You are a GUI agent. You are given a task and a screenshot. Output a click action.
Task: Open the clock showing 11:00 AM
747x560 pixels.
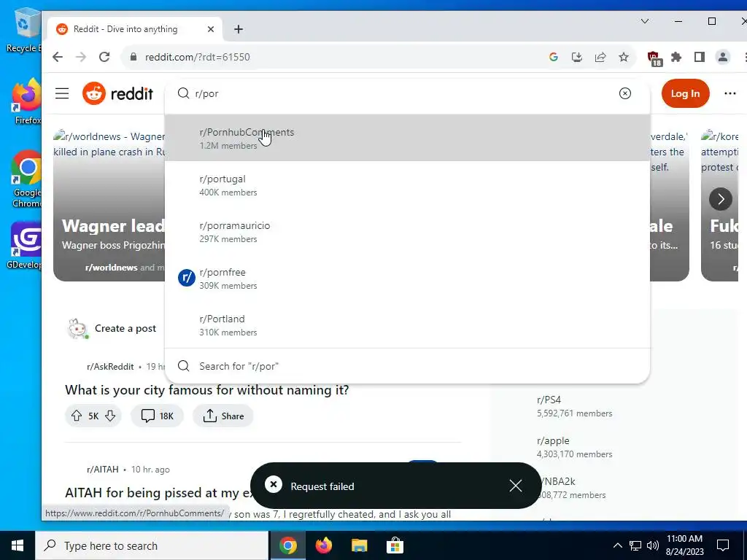pos(684,545)
